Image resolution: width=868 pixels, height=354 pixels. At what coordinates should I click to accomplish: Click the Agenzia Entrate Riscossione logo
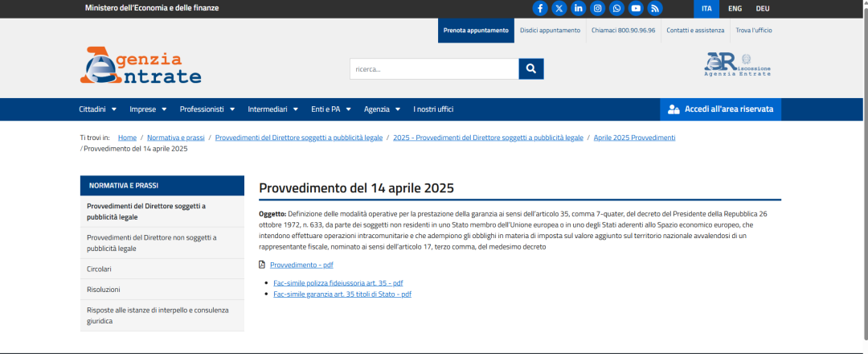737,64
